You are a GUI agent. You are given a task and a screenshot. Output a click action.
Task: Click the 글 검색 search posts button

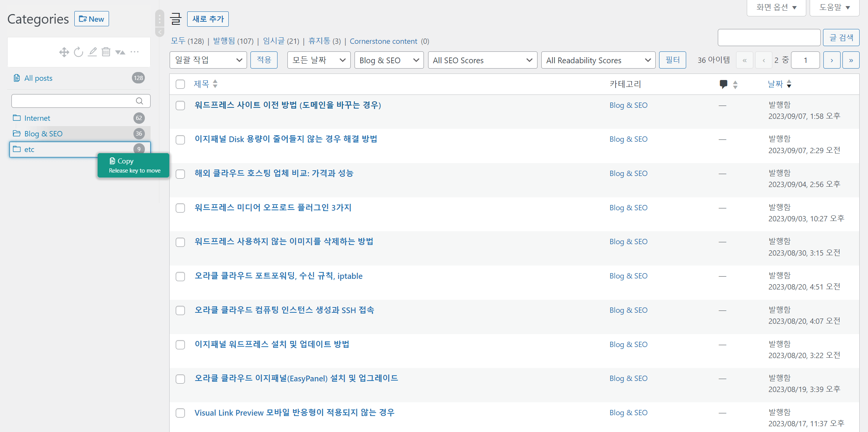point(841,38)
